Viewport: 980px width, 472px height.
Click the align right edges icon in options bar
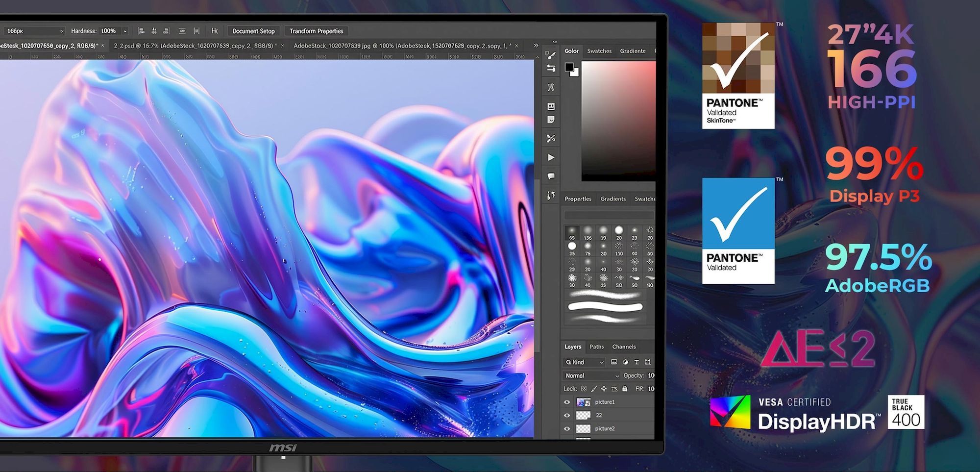point(166,31)
